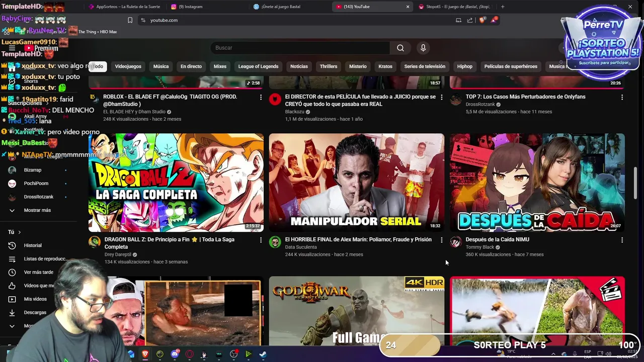Select the Mixes filter chip
This screenshot has width=644, height=362.
click(x=220, y=66)
